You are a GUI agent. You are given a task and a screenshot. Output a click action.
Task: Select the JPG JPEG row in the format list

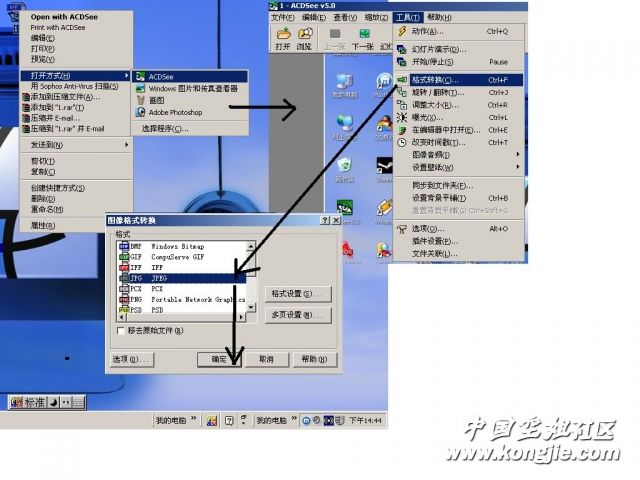point(182,278)
